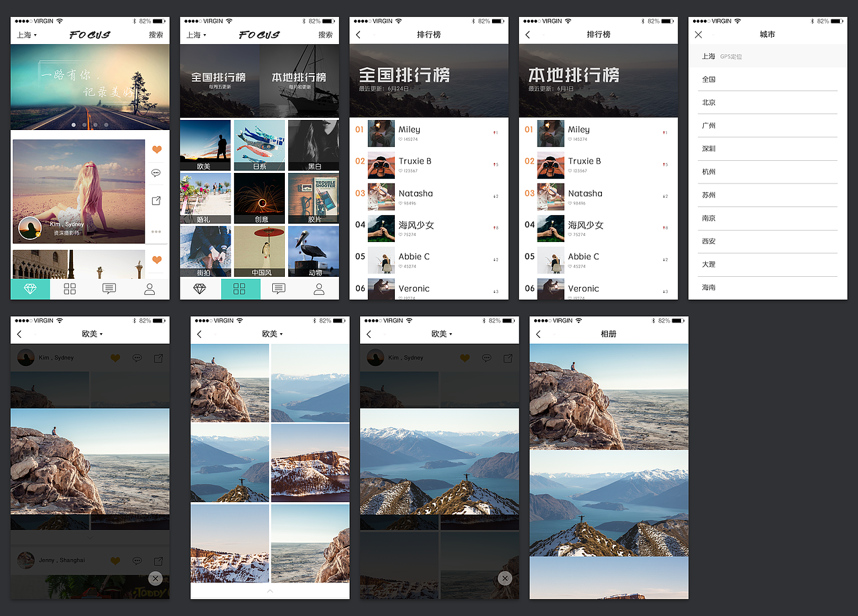Toggle the heart in the Kim, Sydney row of the 欧美 rock photo screen

coord(115,358)
